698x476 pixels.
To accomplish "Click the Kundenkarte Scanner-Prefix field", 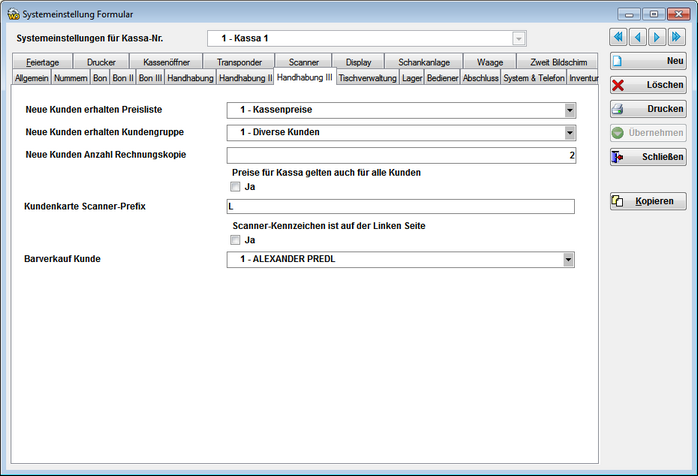I will [x=401, y=206].
